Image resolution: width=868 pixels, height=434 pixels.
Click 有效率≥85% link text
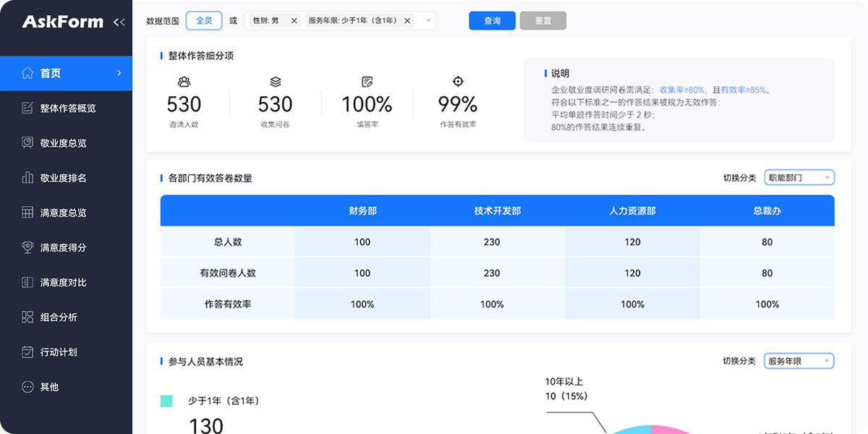[744, 90]
